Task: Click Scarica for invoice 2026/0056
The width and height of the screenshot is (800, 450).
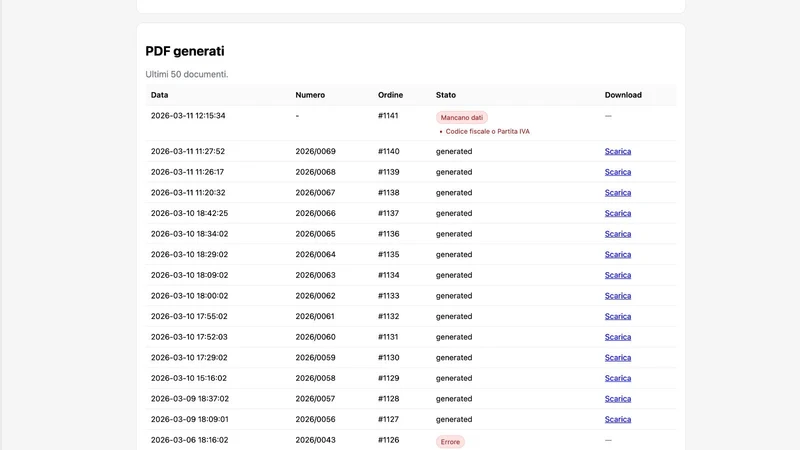Action: [618, 419]
